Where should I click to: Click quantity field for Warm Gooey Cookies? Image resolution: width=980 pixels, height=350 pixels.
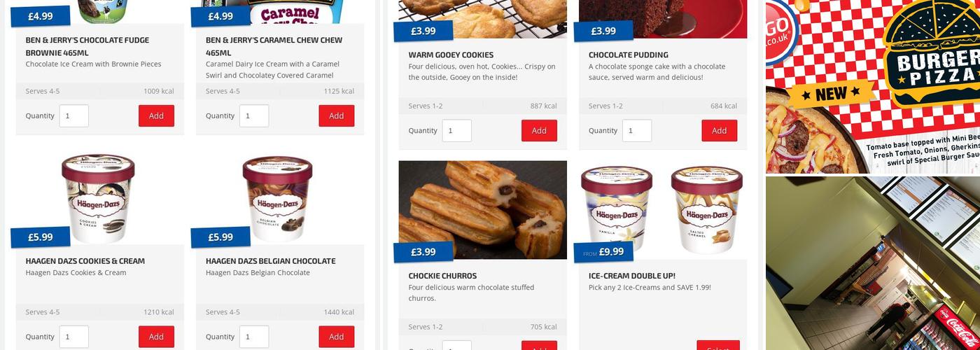pos(457,131)
